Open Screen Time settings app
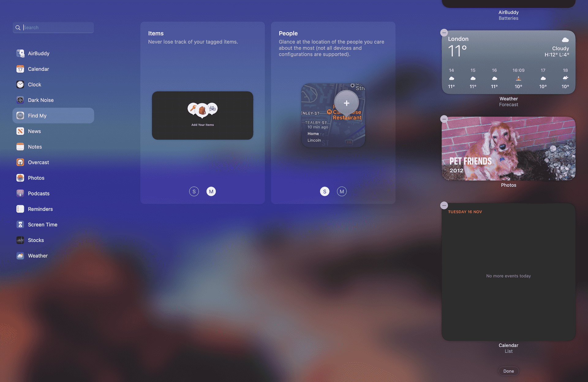Image resolution: width=588 pixels, height=382 pixels. [x=43, y=224]
